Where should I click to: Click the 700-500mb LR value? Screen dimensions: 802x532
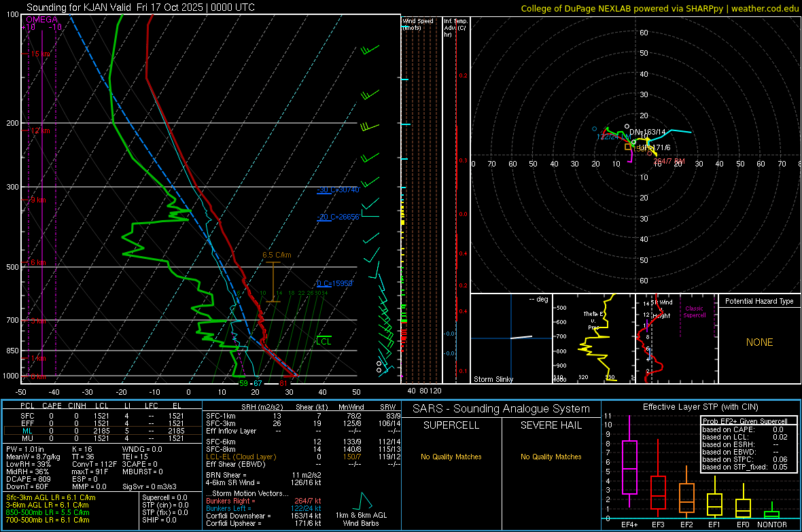point(48,520)
